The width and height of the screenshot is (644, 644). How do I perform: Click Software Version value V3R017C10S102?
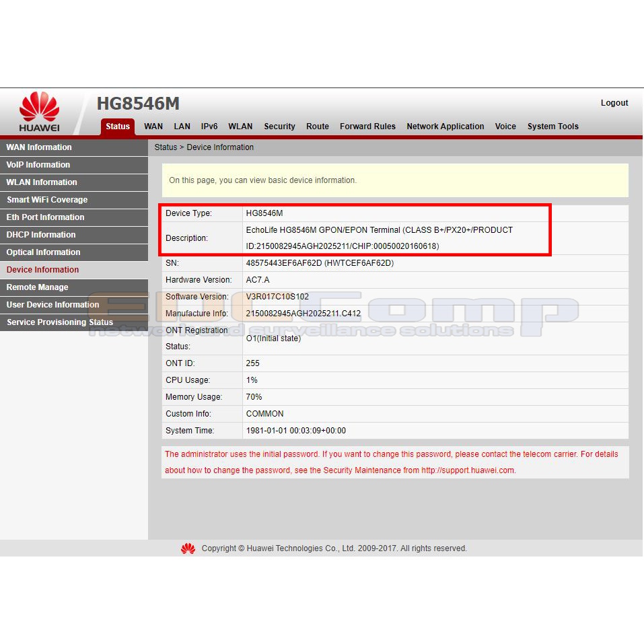click(277, 297)
